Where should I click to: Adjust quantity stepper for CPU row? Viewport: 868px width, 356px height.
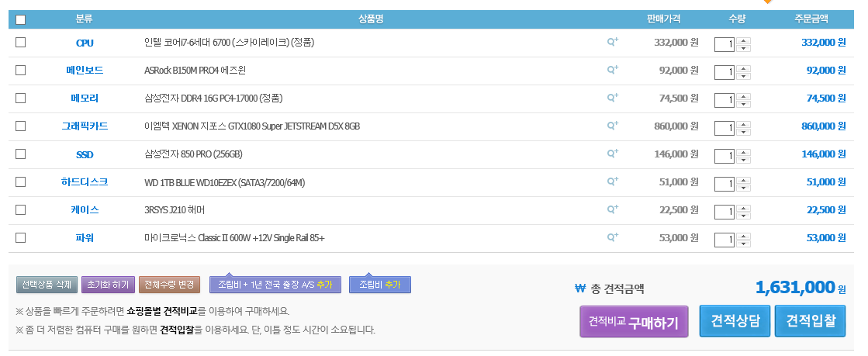(743, 44)
